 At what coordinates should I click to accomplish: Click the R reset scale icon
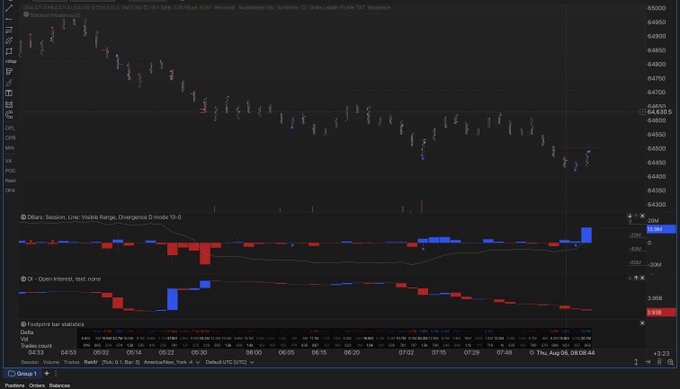(x=659, y=362)
